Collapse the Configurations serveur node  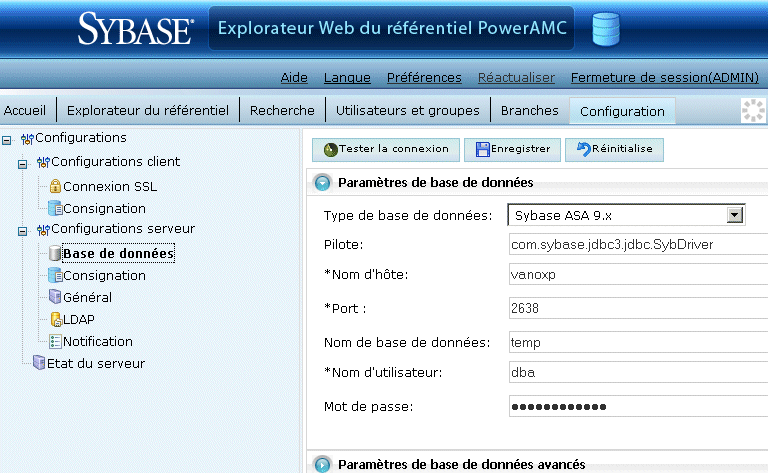pyautogui.click(x=23, y=231)
